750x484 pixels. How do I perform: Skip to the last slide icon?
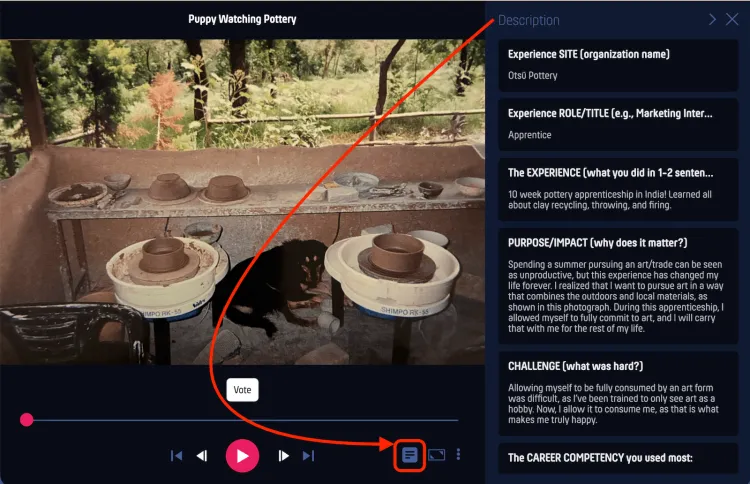pos(309,456)
